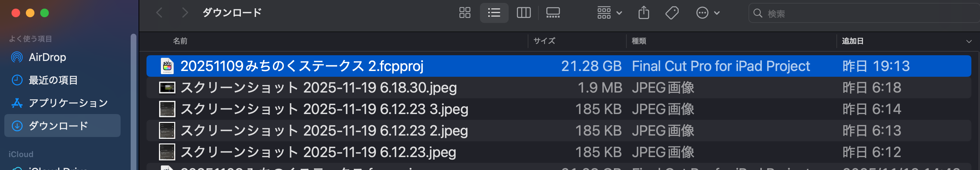Click the Share icon in toolbar
980x170 pixels.
(x=644, y=13)
